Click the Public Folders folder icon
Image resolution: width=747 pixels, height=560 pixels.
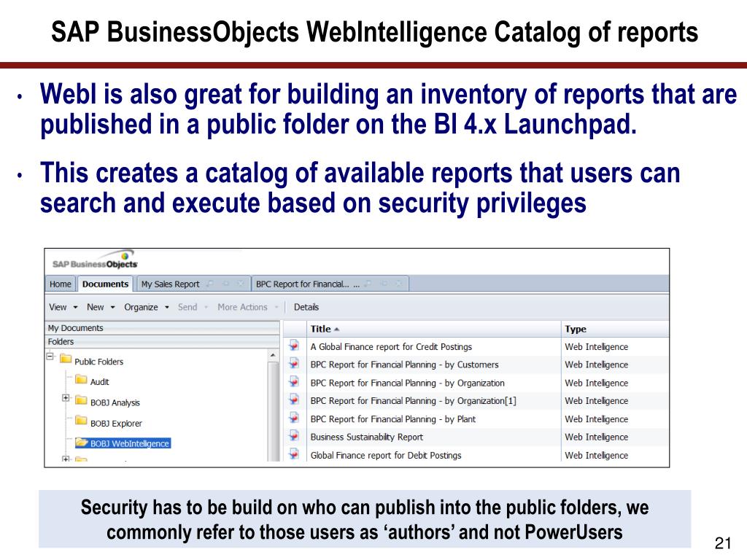coord(66,359)
